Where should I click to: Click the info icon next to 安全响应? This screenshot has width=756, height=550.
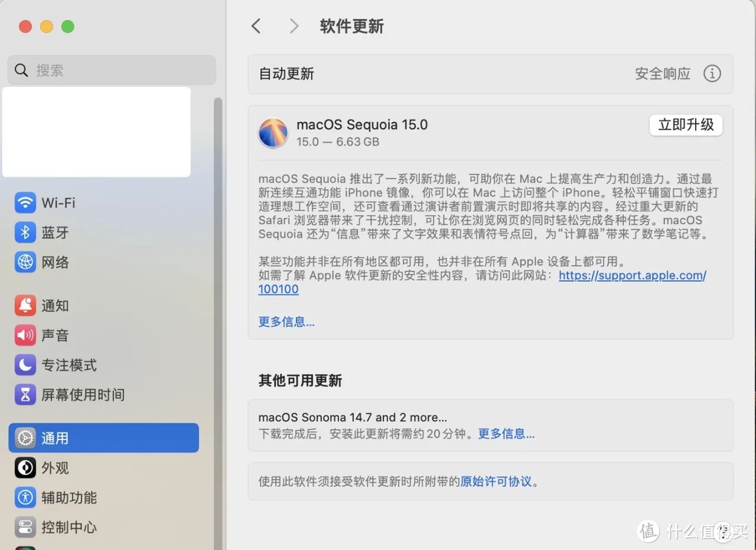(712, 74)
